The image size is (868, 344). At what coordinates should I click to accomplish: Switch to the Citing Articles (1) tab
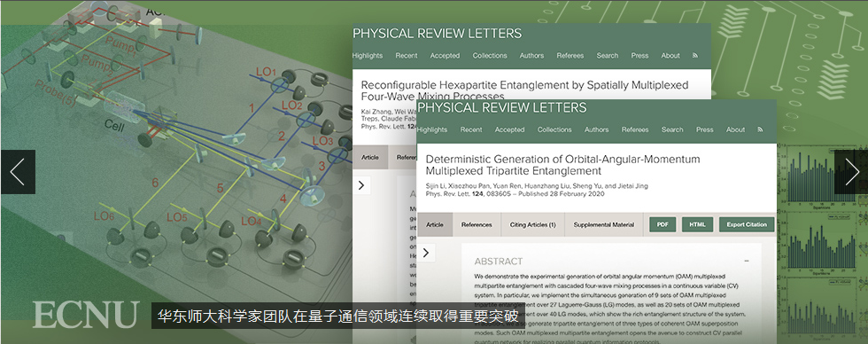click(x=532, y=224)
